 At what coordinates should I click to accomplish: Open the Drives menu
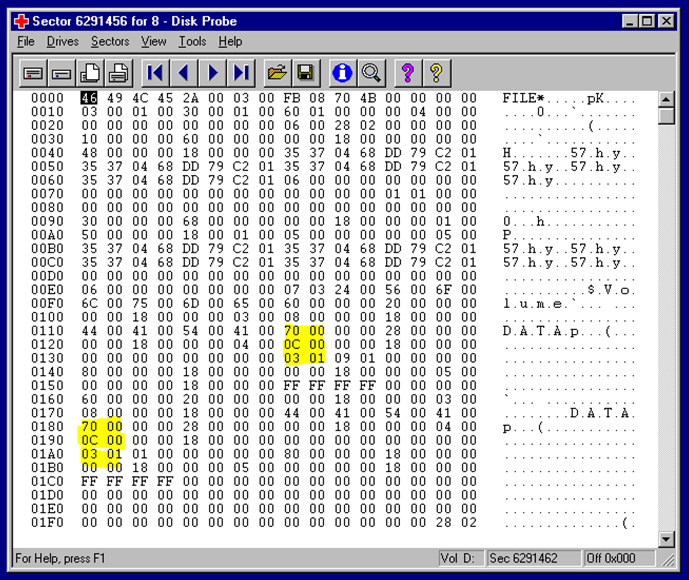[62, 41]
